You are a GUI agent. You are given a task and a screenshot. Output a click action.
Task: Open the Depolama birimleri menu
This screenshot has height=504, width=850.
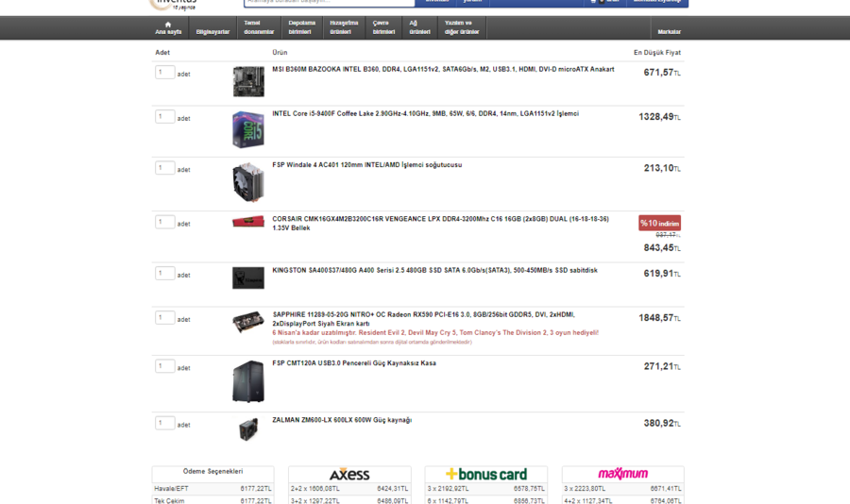pyautogui.click(x=301, y=27)
